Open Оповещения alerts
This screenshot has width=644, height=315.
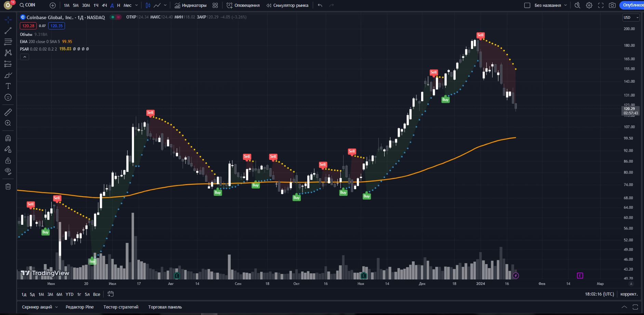coord(243,5)
